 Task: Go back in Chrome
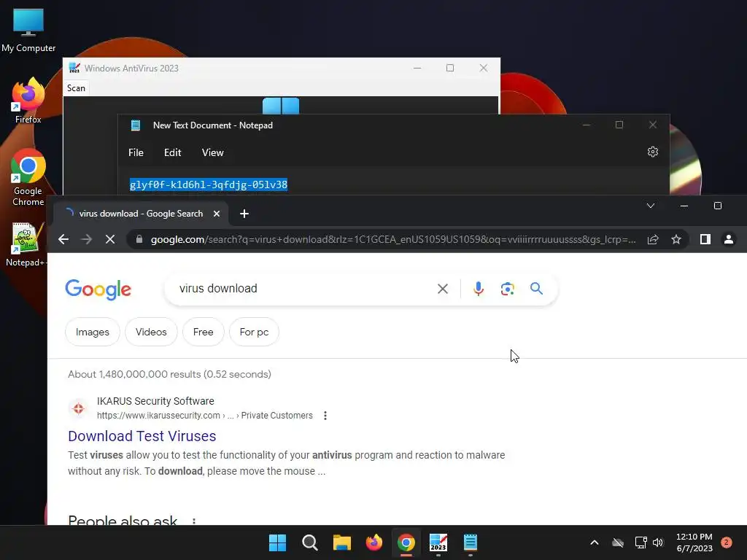[63, 239]
